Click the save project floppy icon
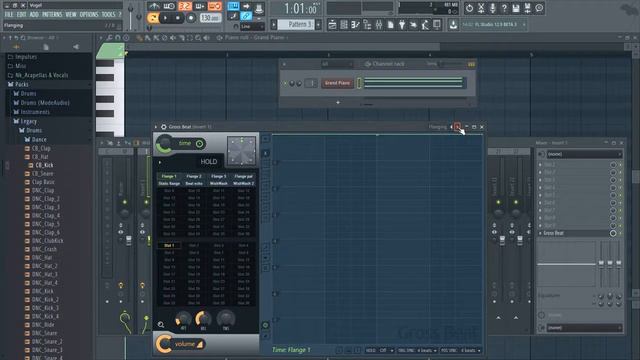The height and width of the screenshot is (360, 640). (x=516, y=8)
